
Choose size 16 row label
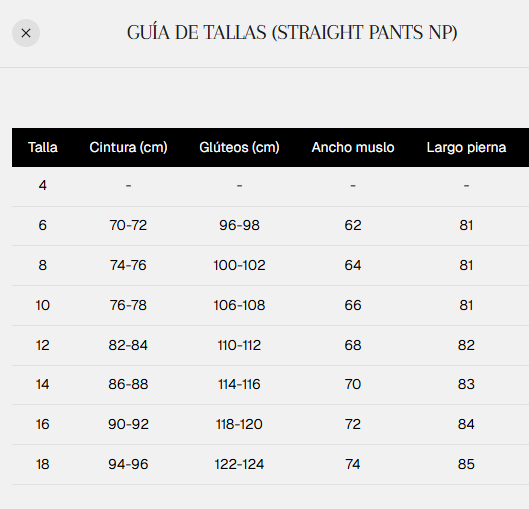click(x=43, y=424)
